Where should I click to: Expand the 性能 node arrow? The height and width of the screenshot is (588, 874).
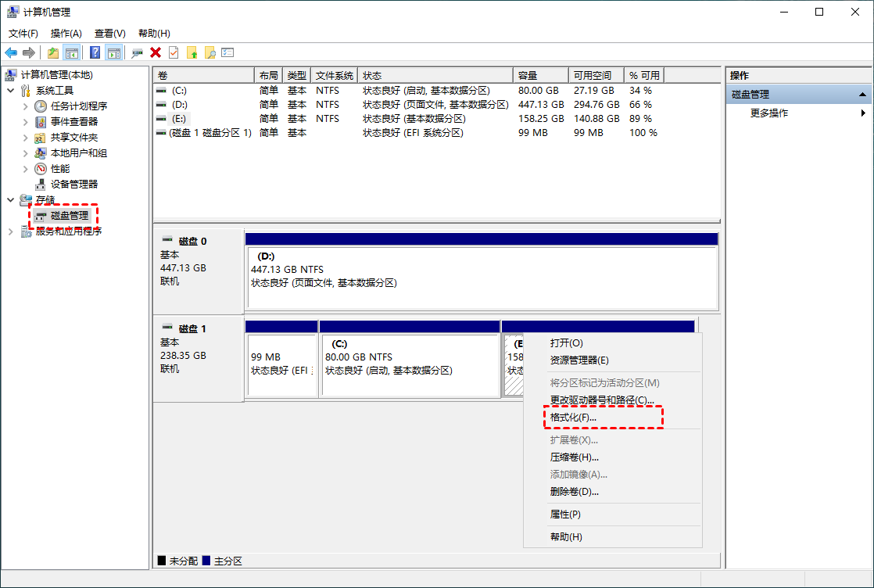(x=25, y=168)
